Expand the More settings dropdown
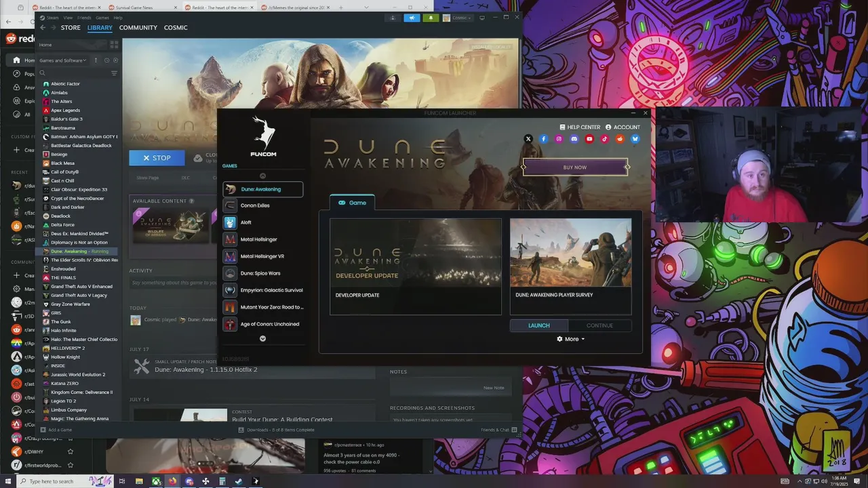This screenshot has height=488, width=868. pyautogui.click(x=571, y=339)
